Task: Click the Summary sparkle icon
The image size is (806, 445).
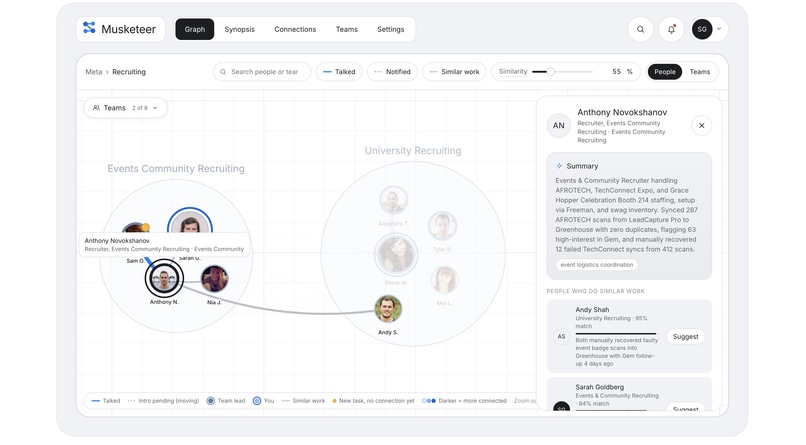Action: pyautogui.click(x=559, y=166)
